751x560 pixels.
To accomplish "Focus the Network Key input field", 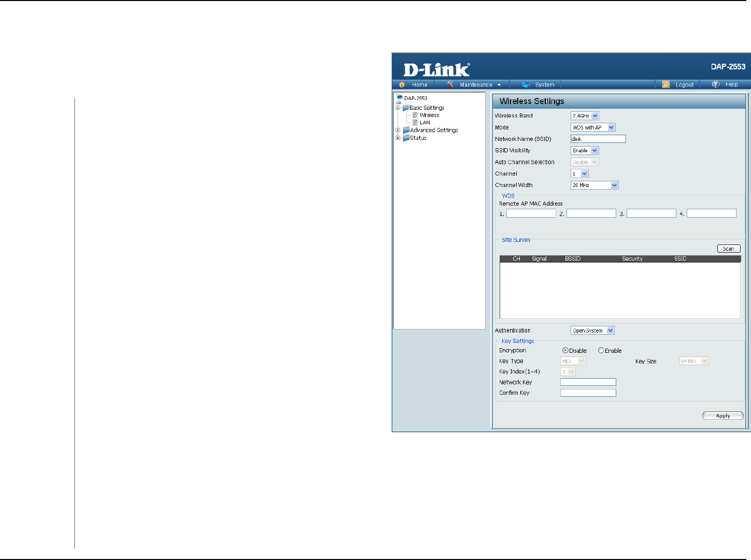I will [588, 382].
